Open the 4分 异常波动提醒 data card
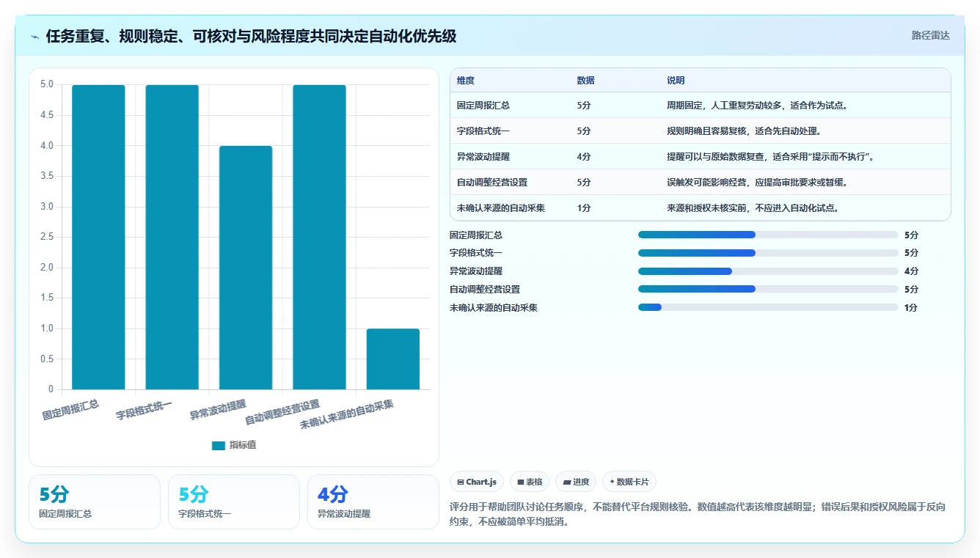The image size is (980, 558). (x=373, y=502)
